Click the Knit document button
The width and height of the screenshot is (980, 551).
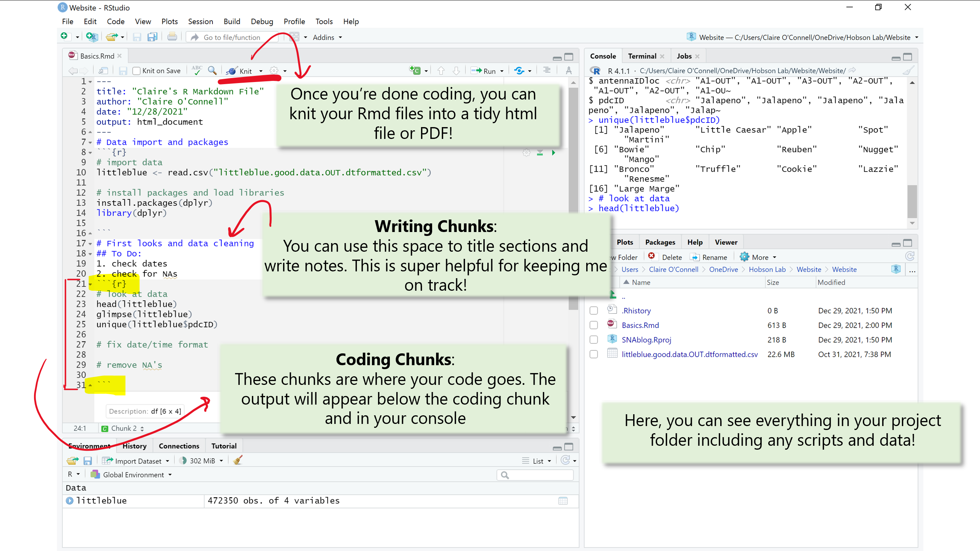[x=239, y=71]
